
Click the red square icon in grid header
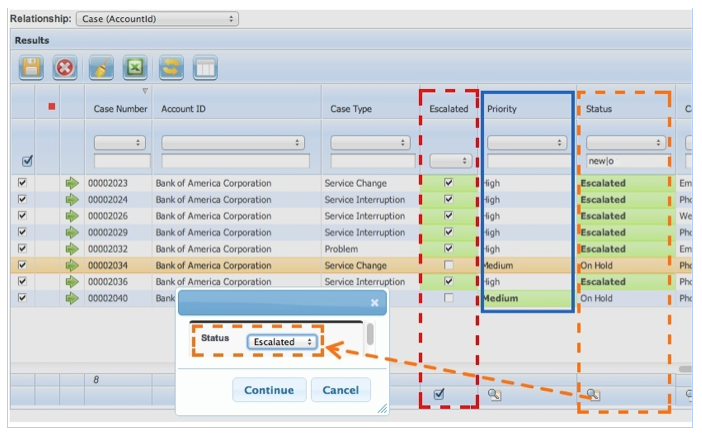52,107
